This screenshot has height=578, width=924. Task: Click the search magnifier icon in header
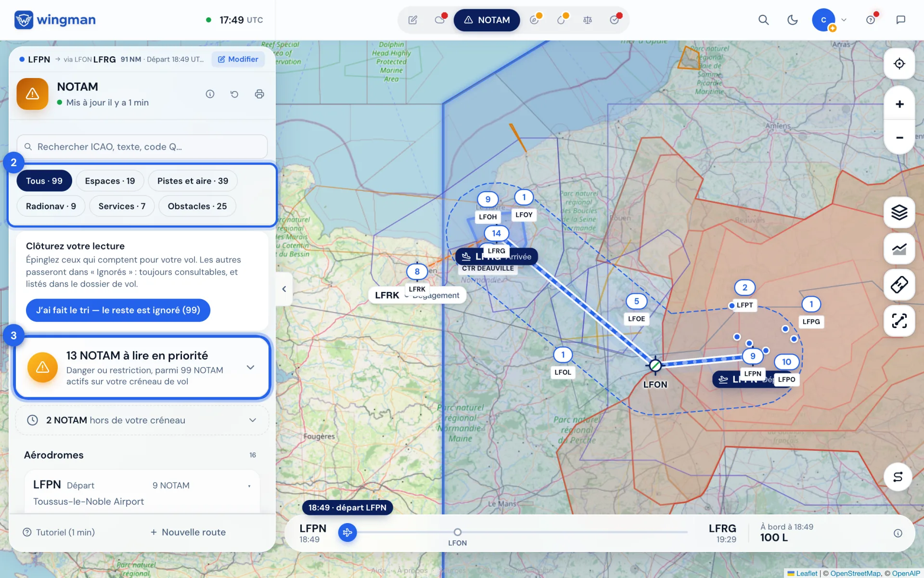[763, 20]
